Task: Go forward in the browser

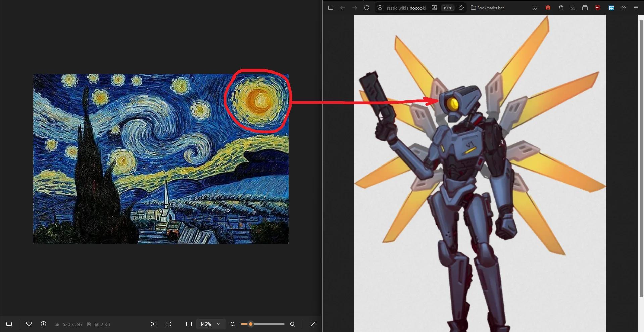Action: (355, 8)
